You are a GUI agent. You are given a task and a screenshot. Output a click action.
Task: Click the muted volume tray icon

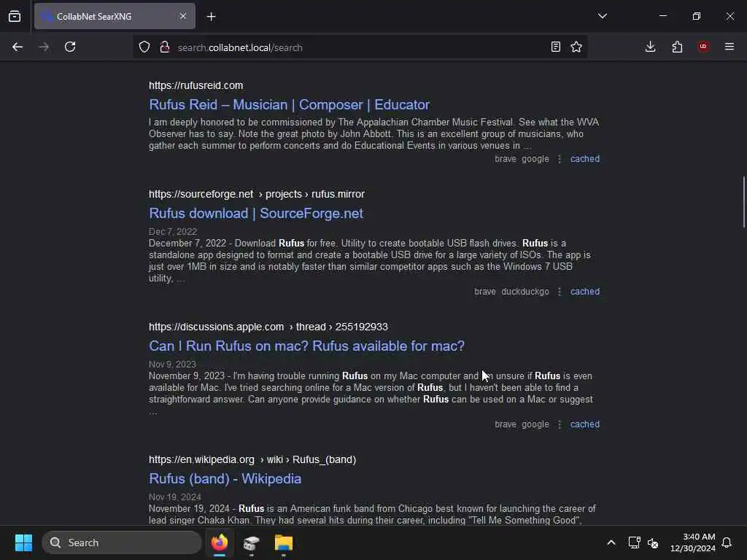click(653, 542)
